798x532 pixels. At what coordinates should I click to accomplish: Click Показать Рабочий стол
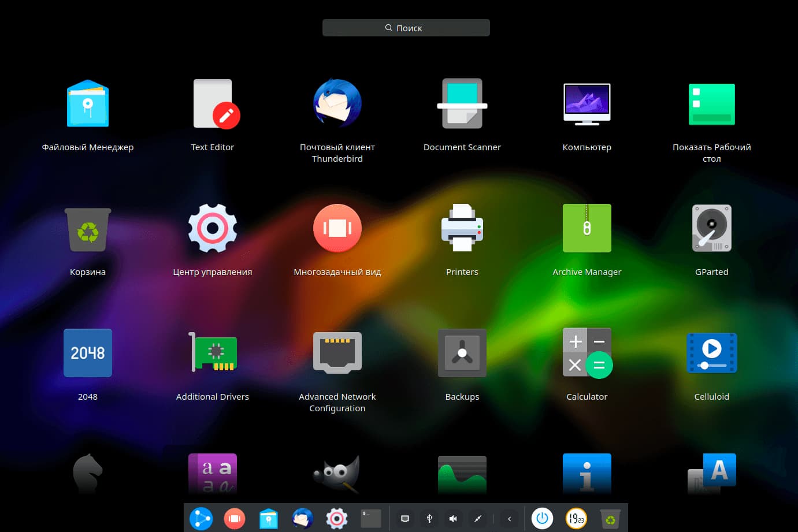712,104
